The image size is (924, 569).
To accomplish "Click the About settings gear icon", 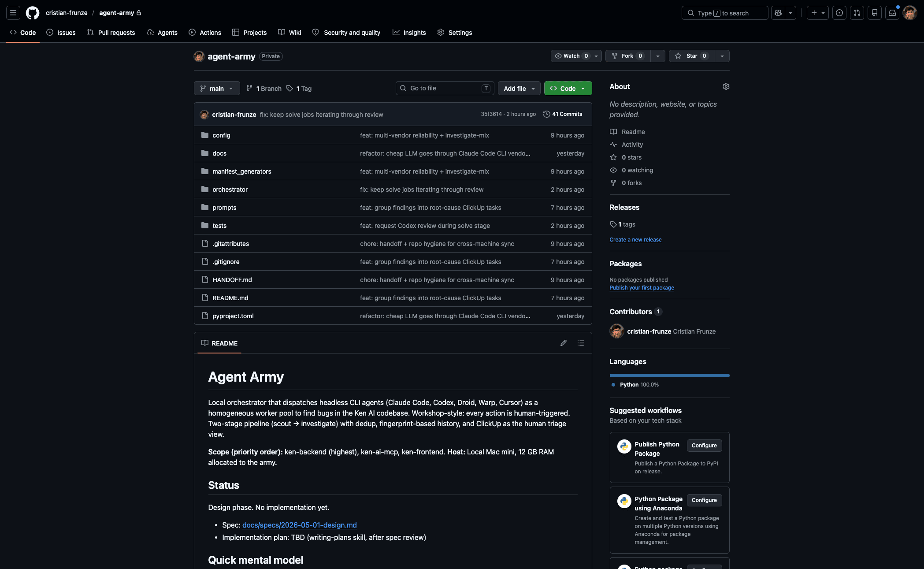I will point(726,86).
